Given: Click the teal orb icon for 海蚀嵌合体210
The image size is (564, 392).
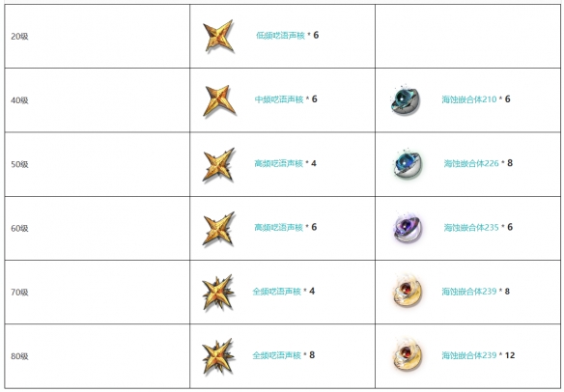Looking at the screenshot, I should pos(405,100).
